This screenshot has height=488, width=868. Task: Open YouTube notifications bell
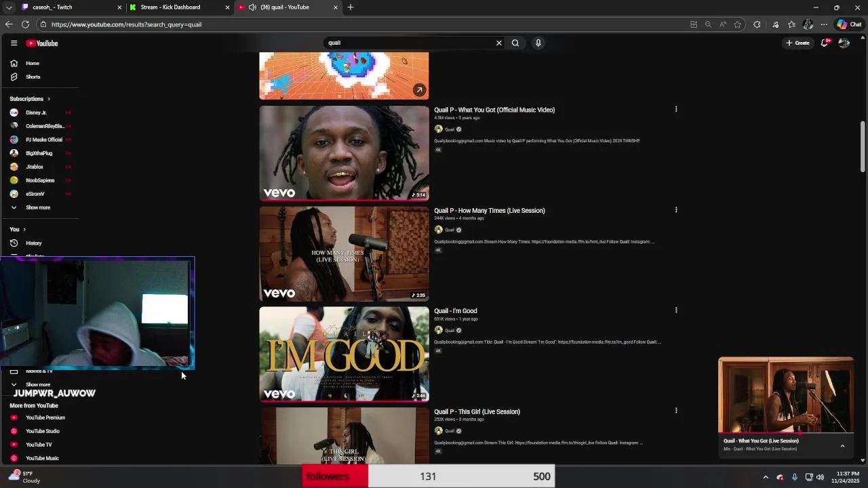tap(825, 43)
